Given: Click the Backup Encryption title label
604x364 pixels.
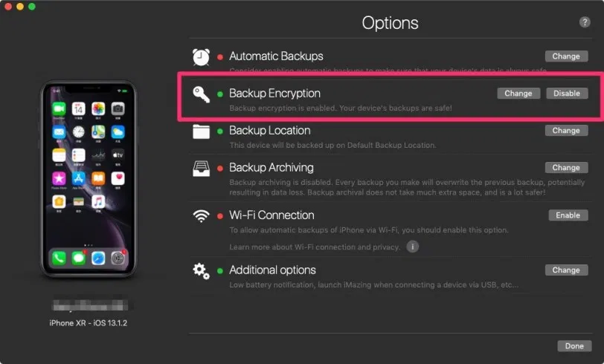Looking at the screenshot, I should (274, 93).
